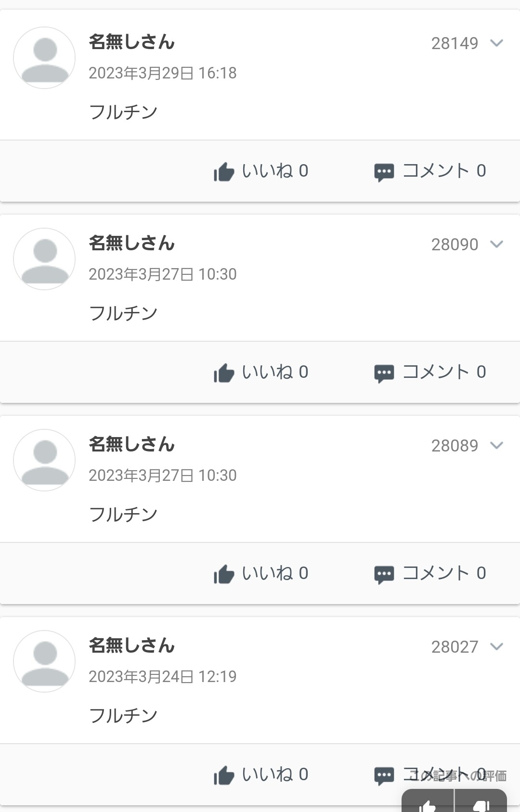Open chevron menu for comment 28090
Screen dimensions: 520x812
[496, 245]
